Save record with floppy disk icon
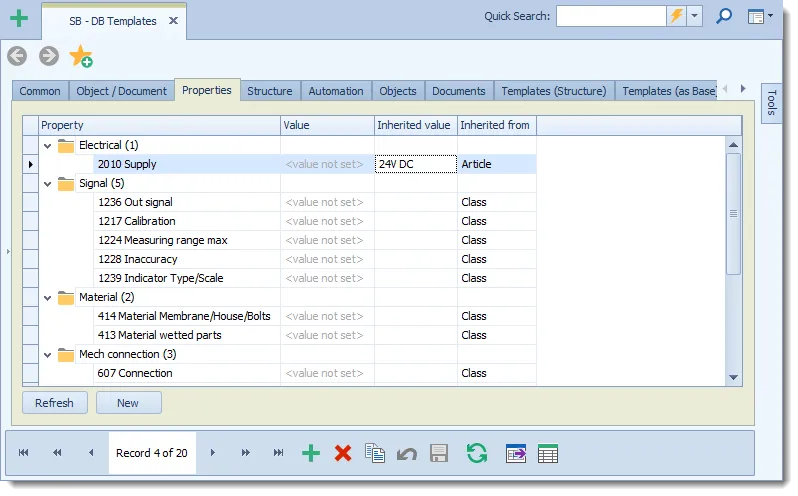Image resolution: width=798 pixels, height=496 pixels. (439, 453)
